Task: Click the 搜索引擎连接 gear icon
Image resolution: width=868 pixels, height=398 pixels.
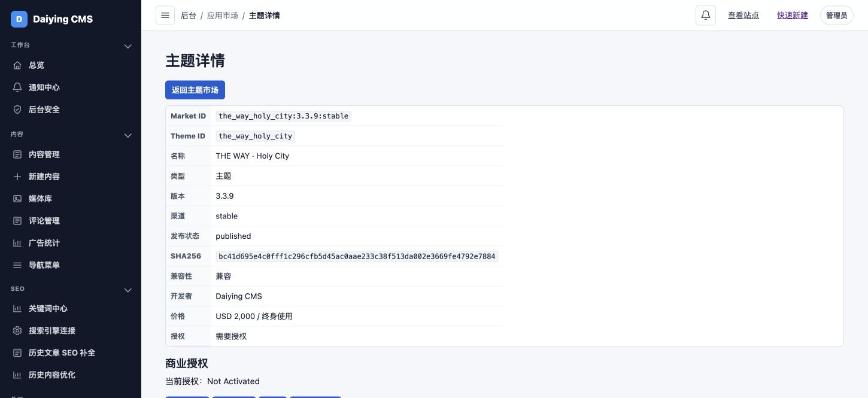Action: pos(17,331)
